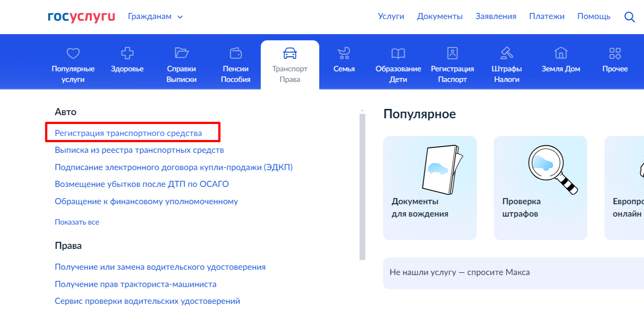Viewport: 644px width, 322px height.
Task: Open Платежи in top navigation
Action: point(547,16)
